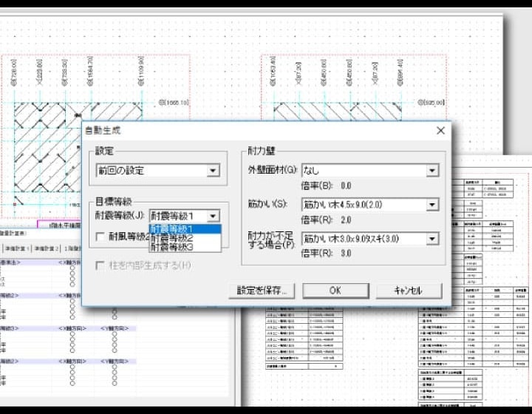This screenshot has height=414, width=532.
Task: Click the 耐震等級(J) dropdown arrow
Action: click(212, 216)
